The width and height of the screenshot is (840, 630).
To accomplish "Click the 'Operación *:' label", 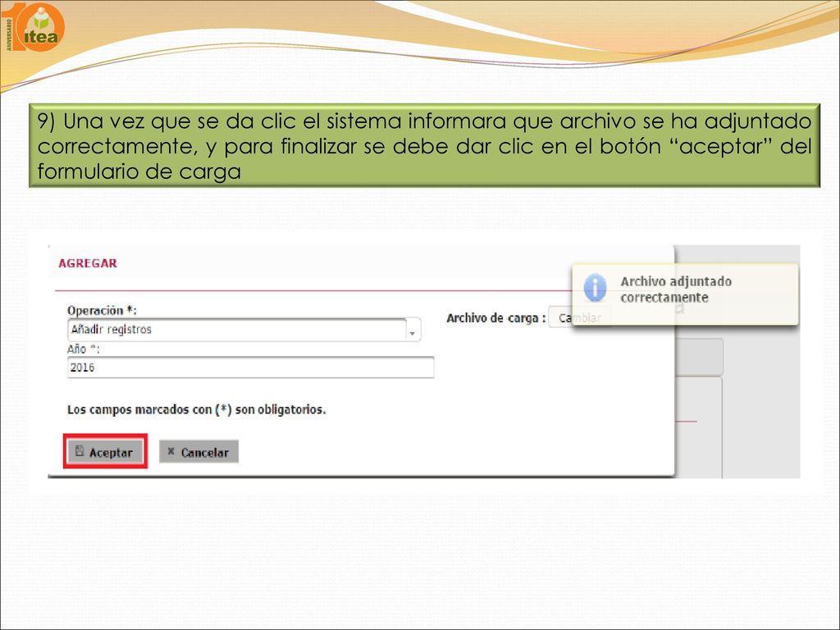I will [x=102, y=310].
